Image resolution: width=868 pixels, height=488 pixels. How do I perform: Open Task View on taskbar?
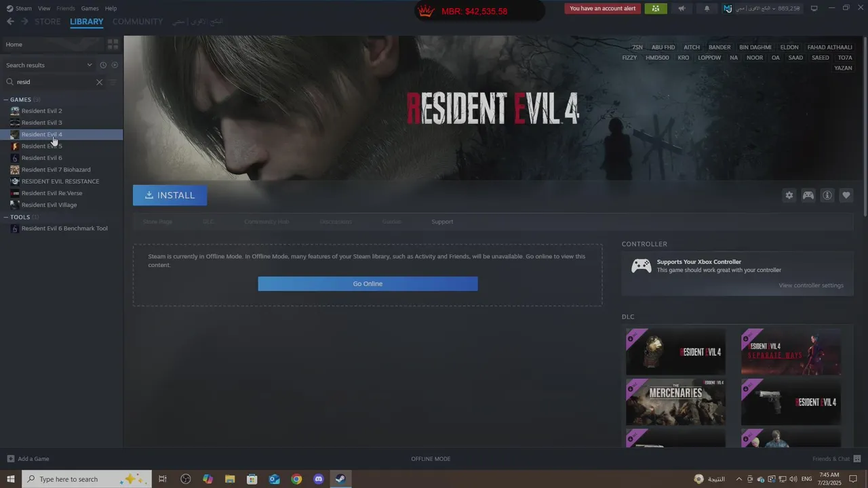(163, 479)
